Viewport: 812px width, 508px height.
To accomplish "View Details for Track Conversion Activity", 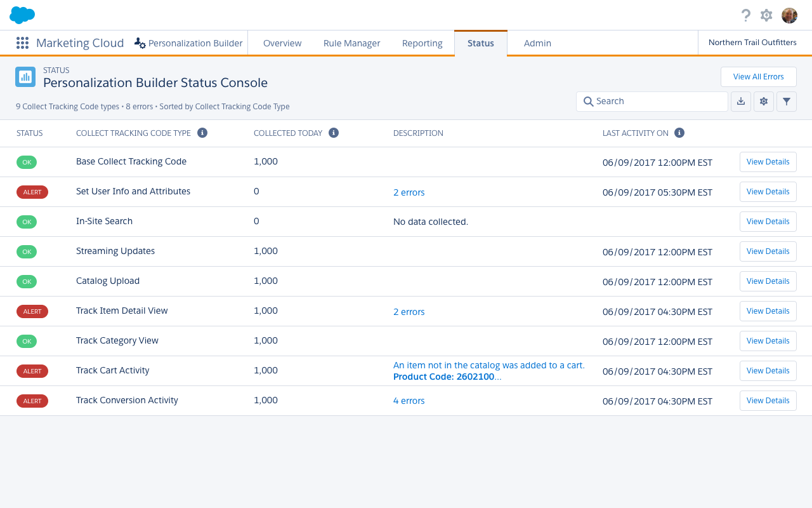I will [x=768, y=401].
